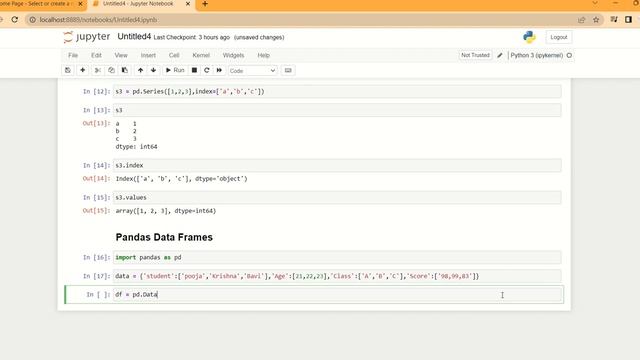Close the Home Page browser tab
Screen dimensions: 640x360
coord(80,4)
